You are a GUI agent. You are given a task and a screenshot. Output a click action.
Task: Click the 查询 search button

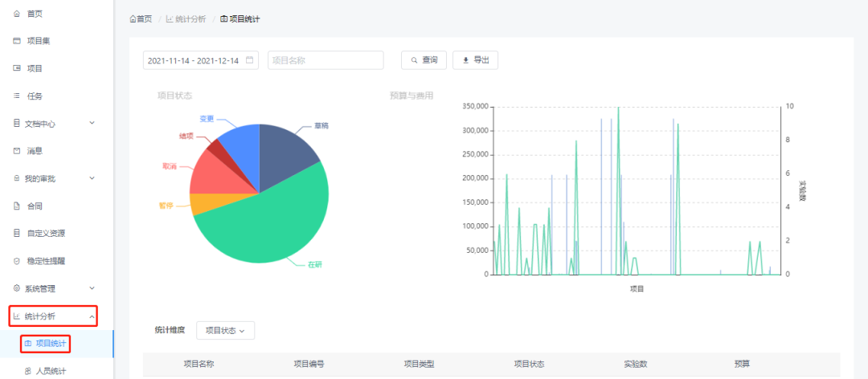424,60
